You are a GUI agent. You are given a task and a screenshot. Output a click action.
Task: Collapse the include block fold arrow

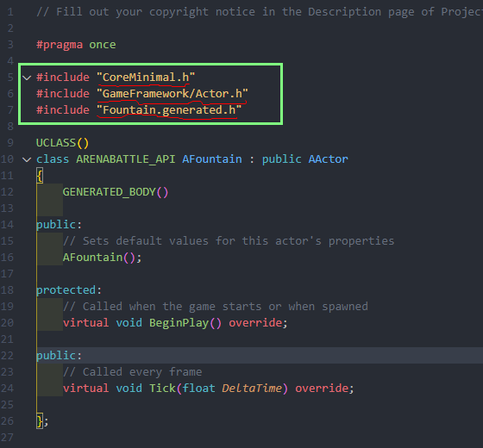point(27,78)
